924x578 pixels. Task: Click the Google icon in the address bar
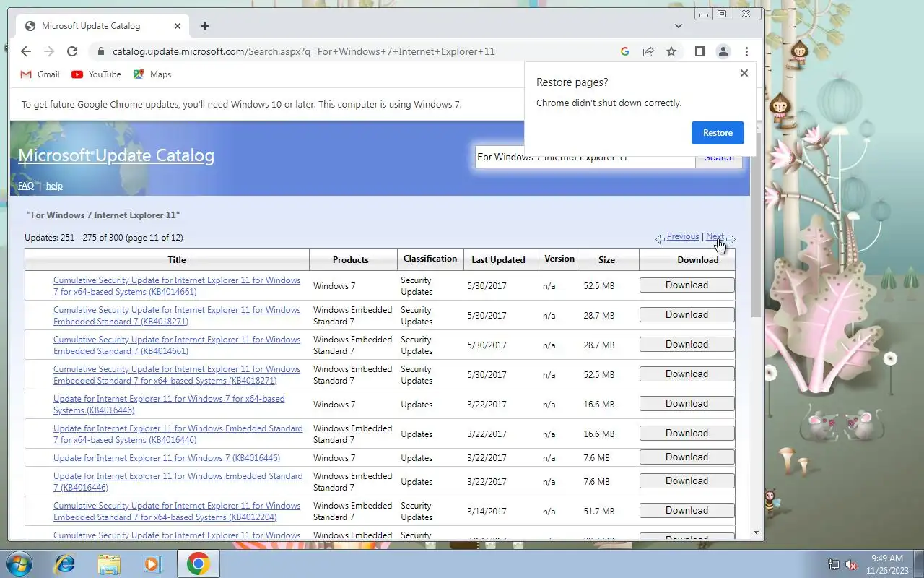coord(625,51)
